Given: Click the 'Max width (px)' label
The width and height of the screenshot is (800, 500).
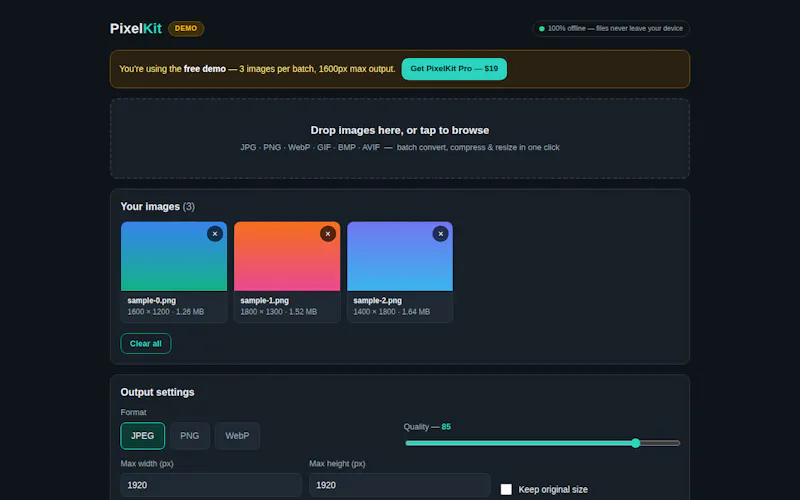Looking at the screenshot, I should pos(147,464).
